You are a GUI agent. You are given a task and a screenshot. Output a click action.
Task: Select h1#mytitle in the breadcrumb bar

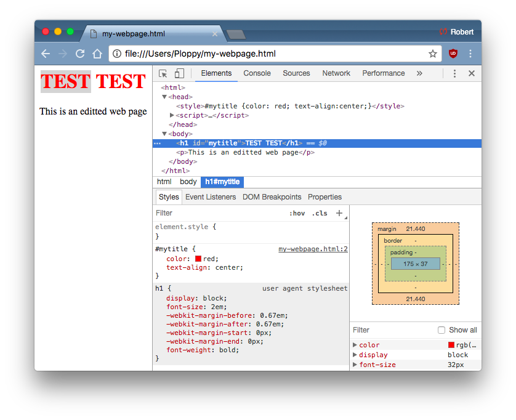click(222, 182)
